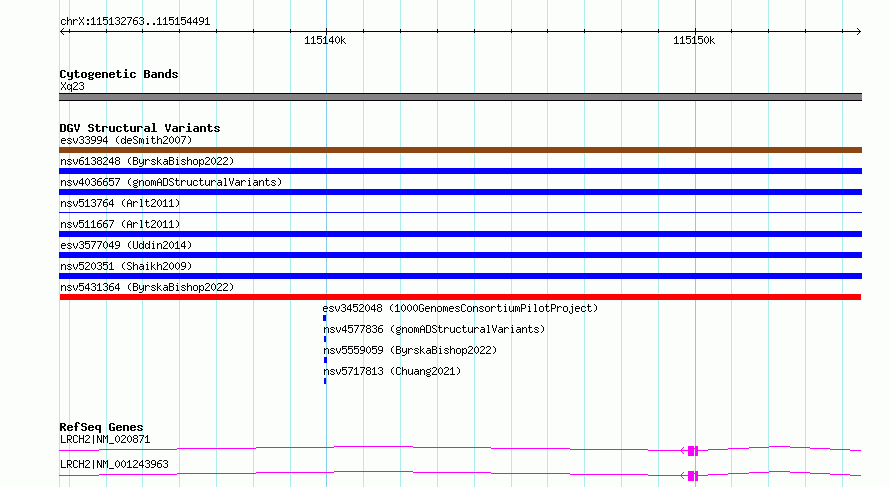Click the nsv511667 (Arlt2011) label
This screenshot has width=890, height=487.
point(120,224)
